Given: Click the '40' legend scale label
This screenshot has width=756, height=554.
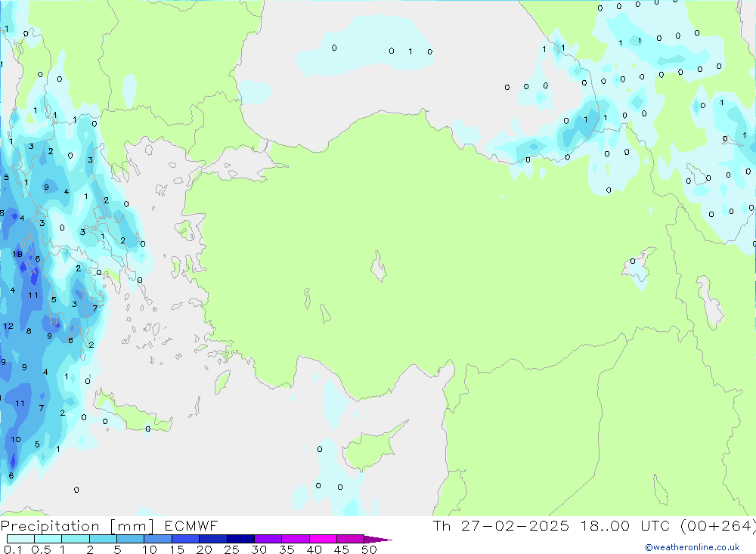Looking at the screenshot, I should pos(314,549).
